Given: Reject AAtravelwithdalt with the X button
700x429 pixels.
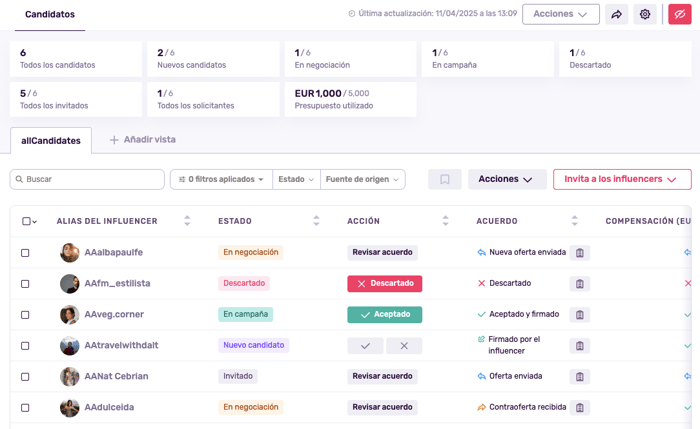Looking at the screenshot, I should (403, 346).
